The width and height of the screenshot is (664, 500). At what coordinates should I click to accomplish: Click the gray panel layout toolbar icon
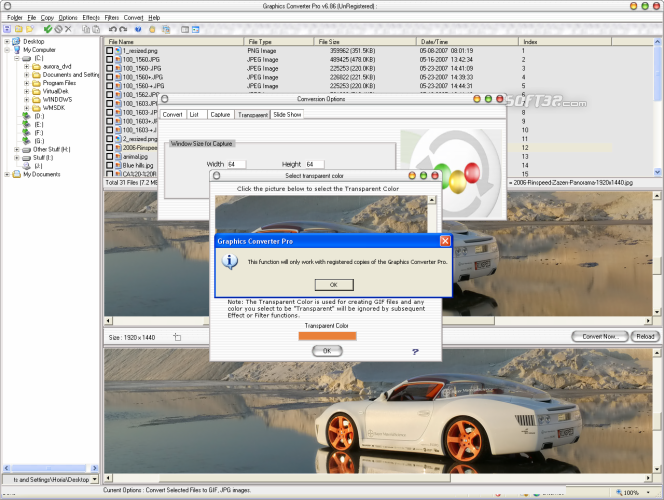[x=185, y=29]
